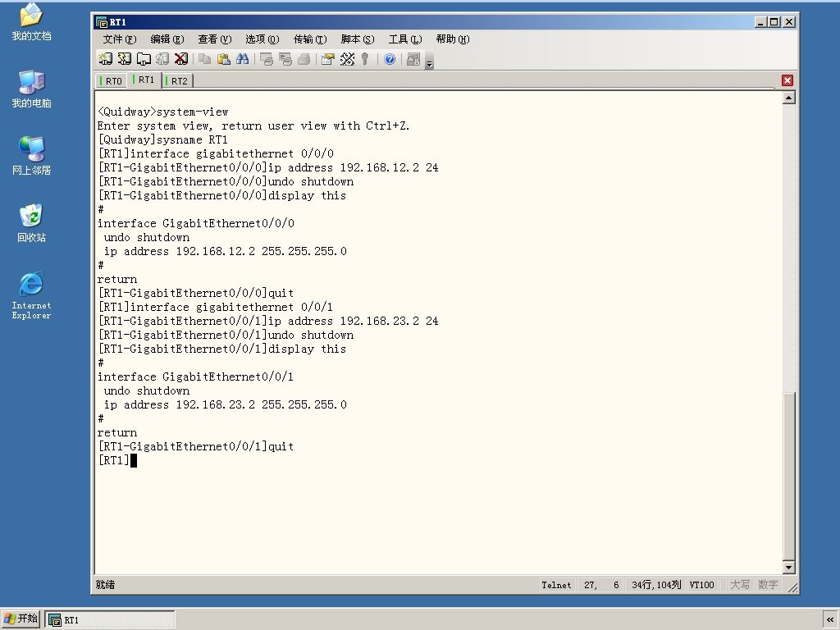Screen dimensions: 840x630
Task: Expand the toolbar options arrow
Action: (429, 62)
